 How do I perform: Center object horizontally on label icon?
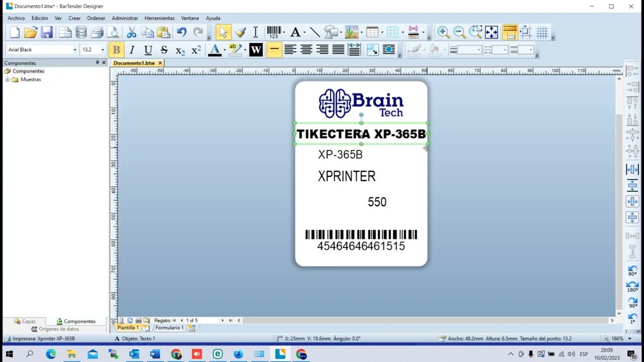tap(632, 202)
